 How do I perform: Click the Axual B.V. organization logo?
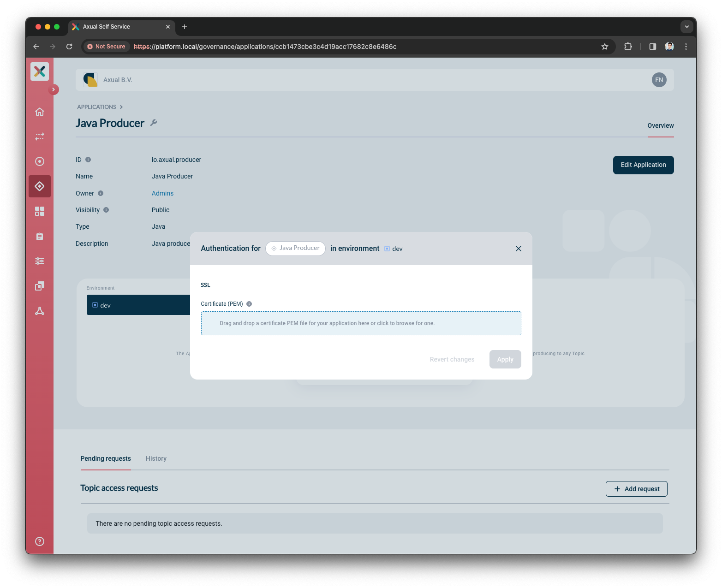coord(90,80)
